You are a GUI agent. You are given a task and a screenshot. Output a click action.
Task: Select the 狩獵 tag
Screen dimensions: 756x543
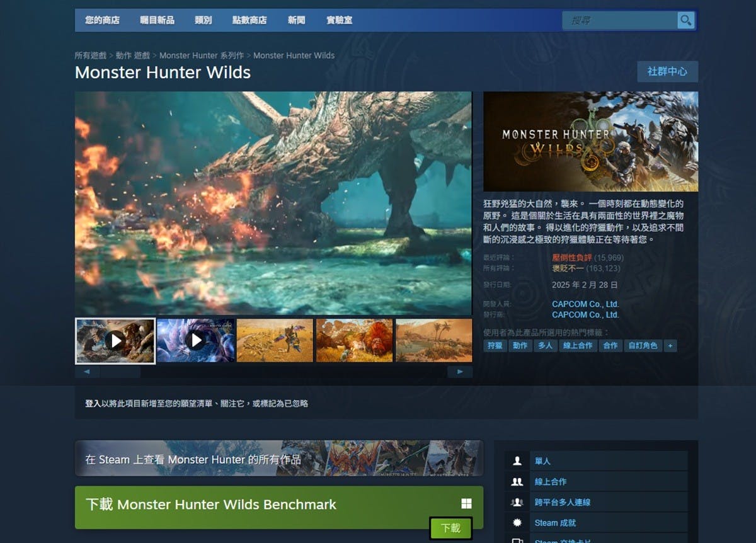tap(495, 346)
